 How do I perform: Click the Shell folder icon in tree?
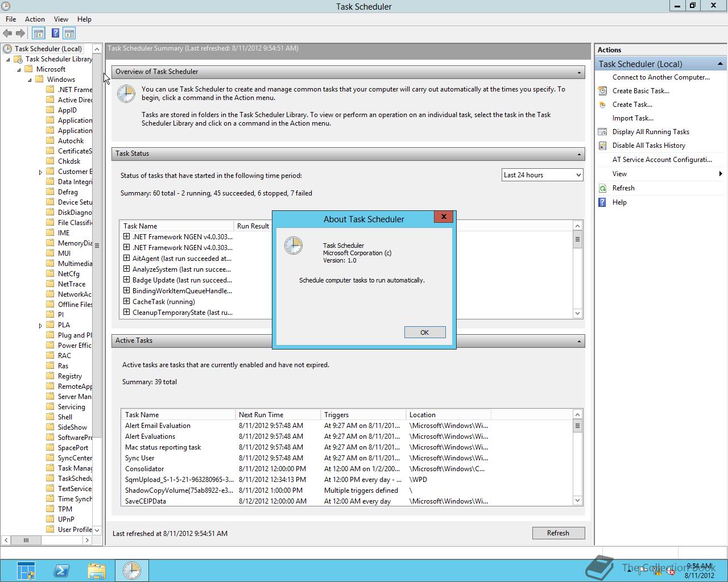(51, 417)
